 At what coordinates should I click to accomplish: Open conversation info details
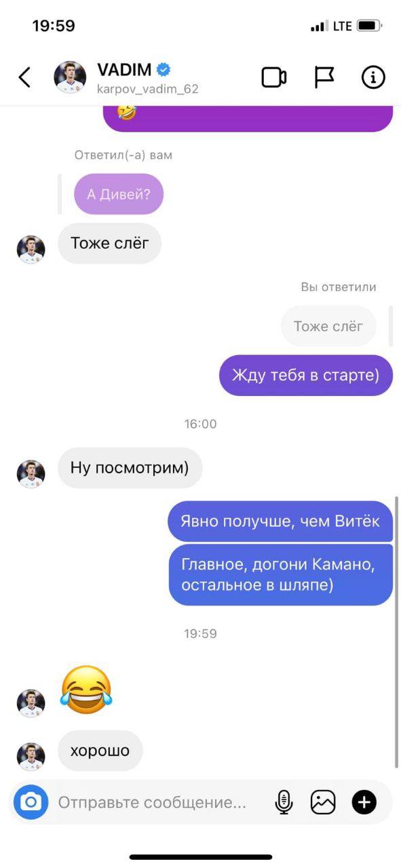tap(373, 77)
